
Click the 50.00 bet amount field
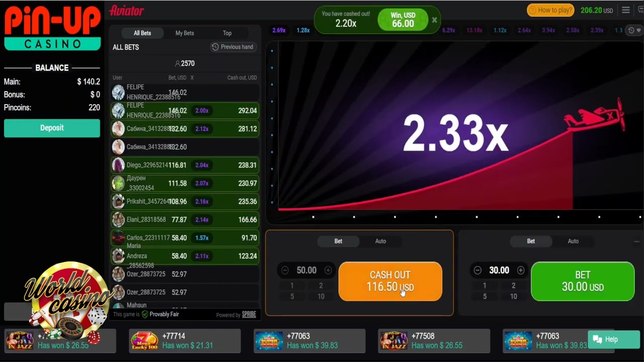(306, 270)
